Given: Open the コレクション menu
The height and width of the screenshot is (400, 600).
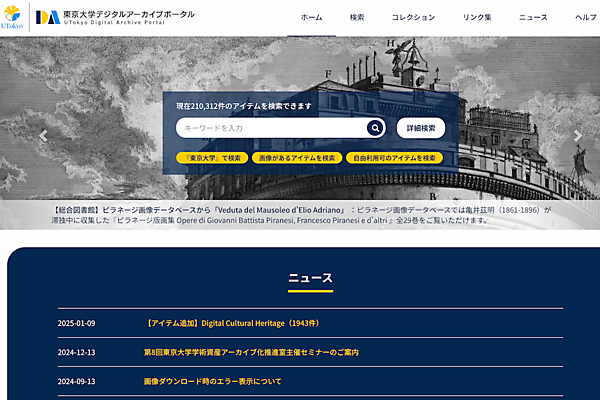Looking at the screenshot, I should pos(413,17).
